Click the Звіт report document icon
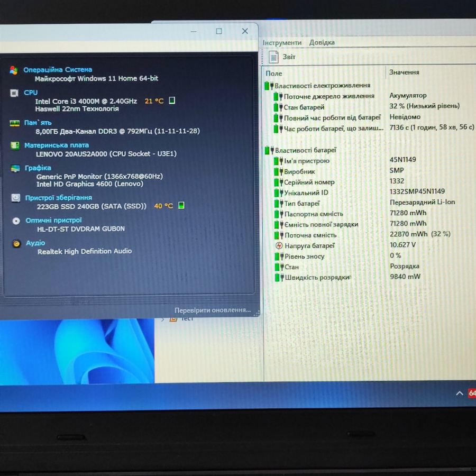The height and width of the screenshot is (476, 476). pos(273,57)
